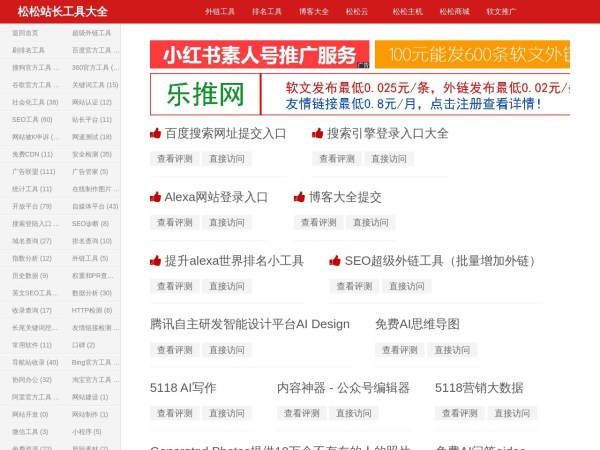
Task: Open the 5118营销大数据 title link
Action: [479, 388]
